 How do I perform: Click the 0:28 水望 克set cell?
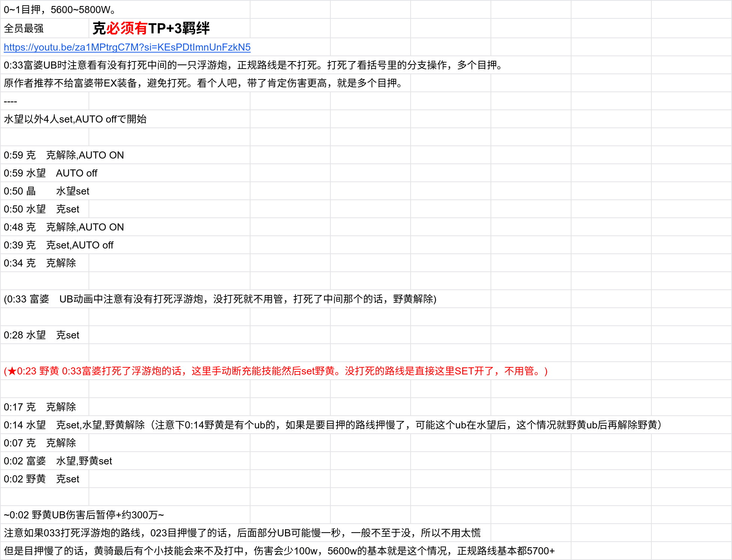[x=42, y=335]
